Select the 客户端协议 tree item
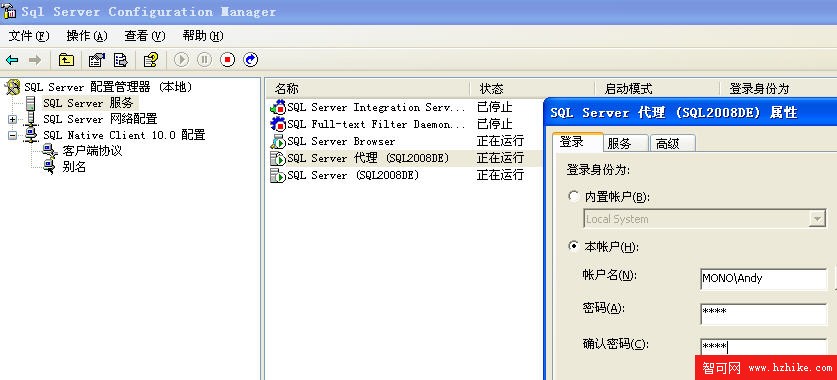This screenshot has height=380, width=837. tap(92, 151)
